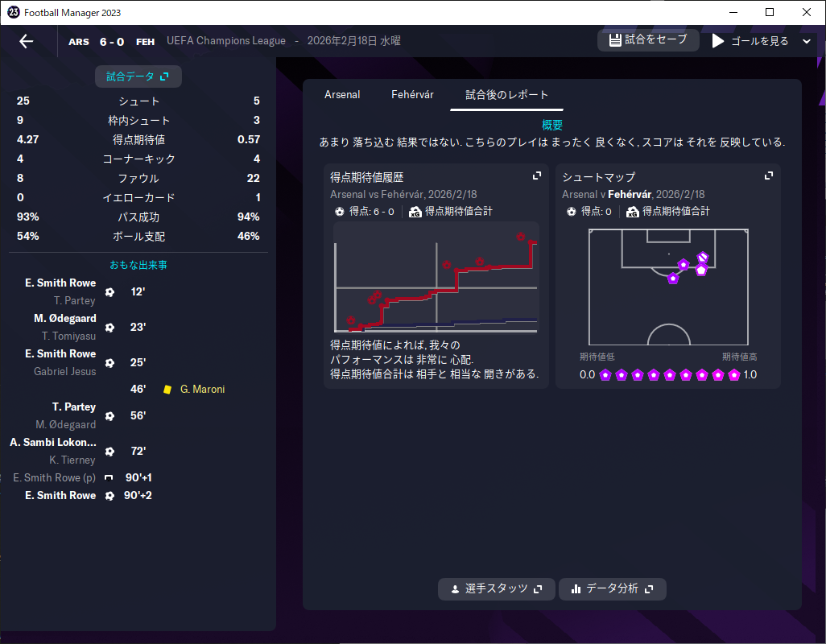Open the dropdown chevron next to ゴールを見る
The width and height of the screenshot is (826, 644).
tap(807, 41)
